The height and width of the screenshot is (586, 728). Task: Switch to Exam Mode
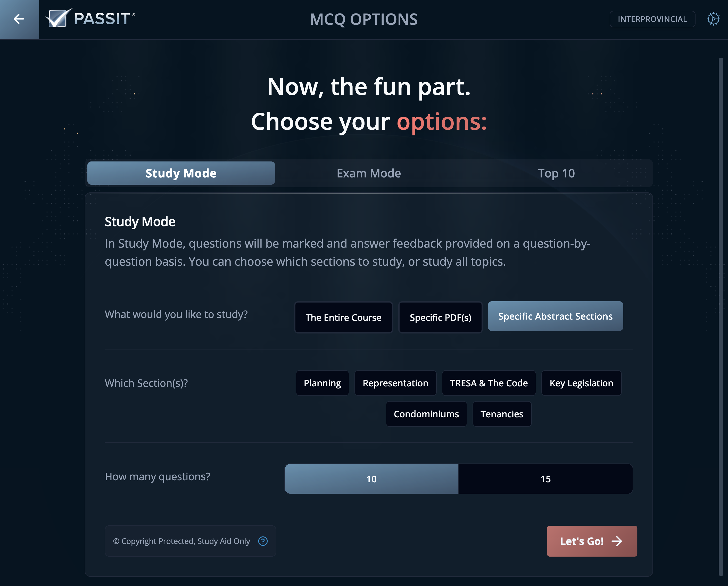[x=368, y=173]
